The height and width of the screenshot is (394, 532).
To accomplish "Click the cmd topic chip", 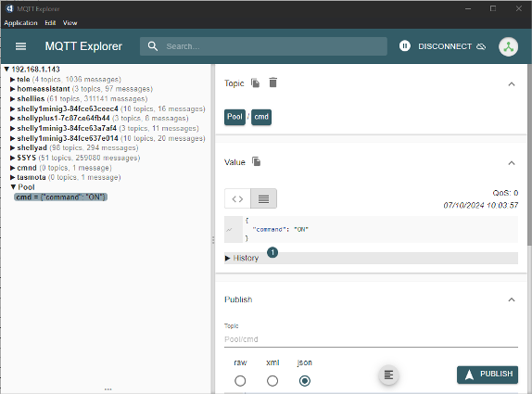I will tap(261, 117).
